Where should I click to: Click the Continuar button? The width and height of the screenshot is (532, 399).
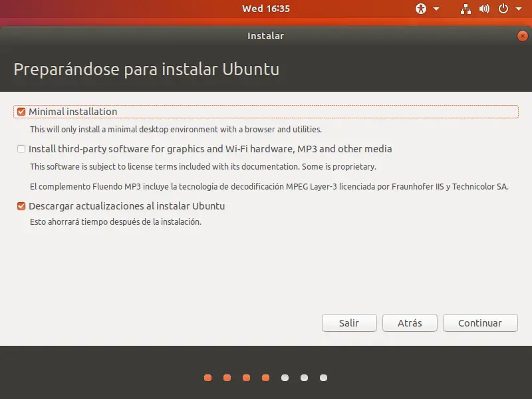[480, 323]
